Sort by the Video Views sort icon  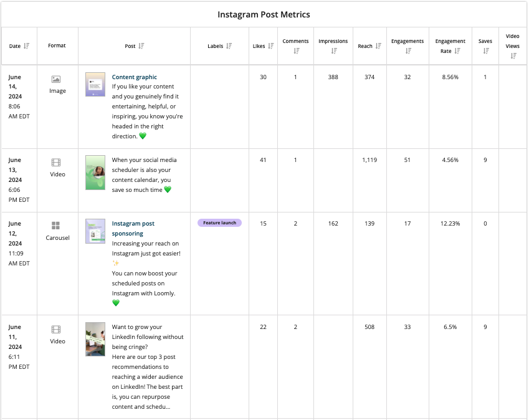pyautogui.click(x=513, y=55)
